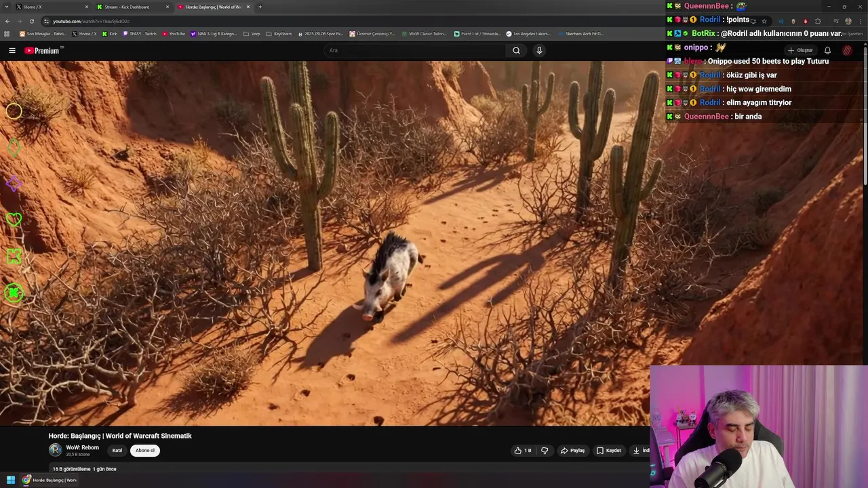The height and width of the screenshot is (488, 868).
Task: Open the YouTube account avatar menu
Action: pos(847,50)
